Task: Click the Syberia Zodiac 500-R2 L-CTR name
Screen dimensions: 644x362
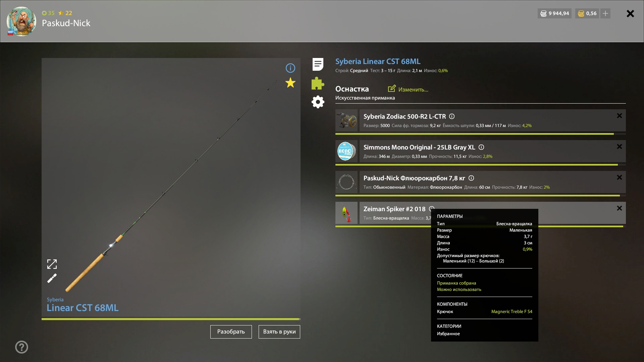Action: pos(405,116)
